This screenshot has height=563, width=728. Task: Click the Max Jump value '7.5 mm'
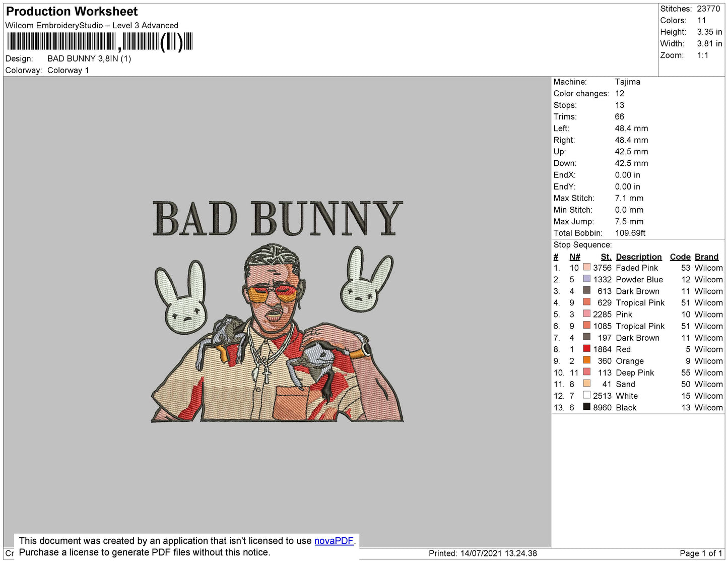coord(629,221)
